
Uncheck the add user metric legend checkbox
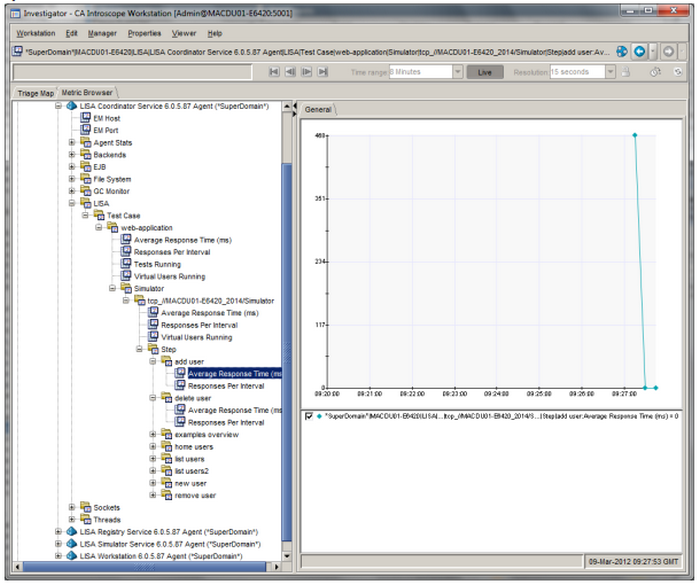(x=309, y=415)
